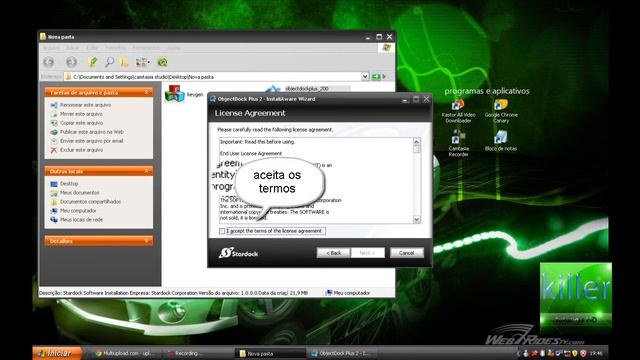640x360 pixels.
Task: Collapse Tarefas de arquivo e pasta panel
Action: (x=146, y=92)
